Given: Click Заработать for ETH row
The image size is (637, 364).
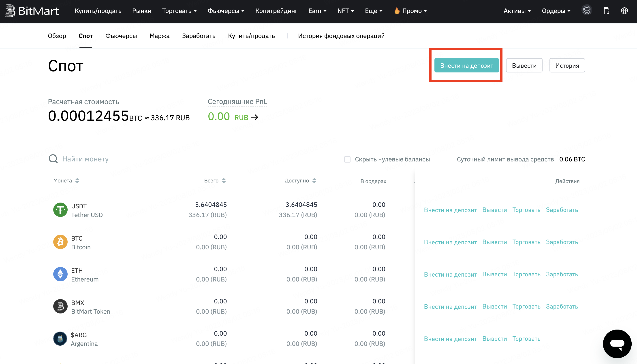Looking at the screenshot, I should pos(562,275).
